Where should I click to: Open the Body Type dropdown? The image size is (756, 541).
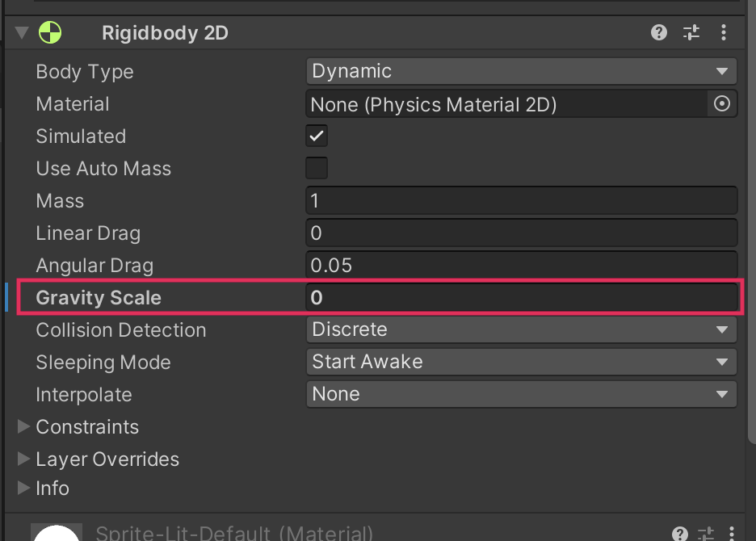coord(521,71)
